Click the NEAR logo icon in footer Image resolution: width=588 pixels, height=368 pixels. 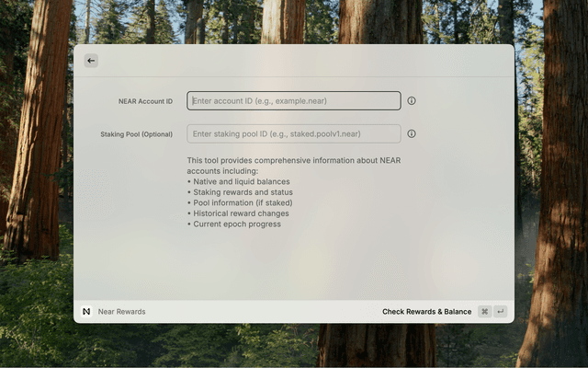pyautogui.click(x=86, y=312)
